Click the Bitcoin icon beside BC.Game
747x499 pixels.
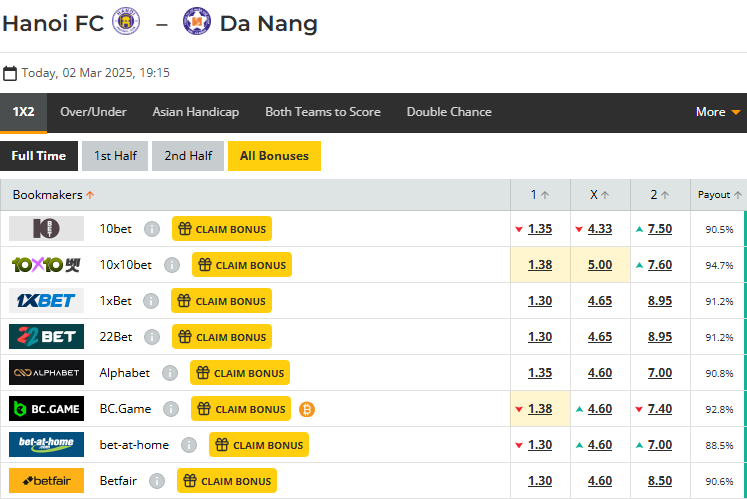point(307,409)
